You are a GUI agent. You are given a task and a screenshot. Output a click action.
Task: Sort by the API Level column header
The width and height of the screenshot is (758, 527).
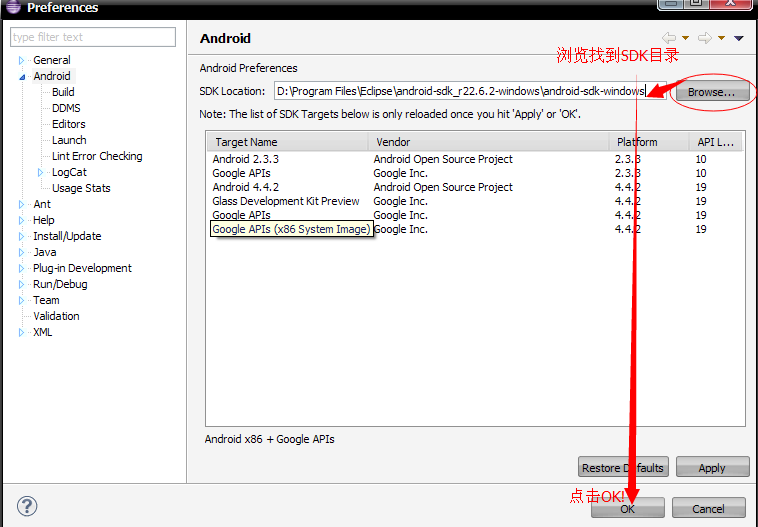tap(716, 142)
